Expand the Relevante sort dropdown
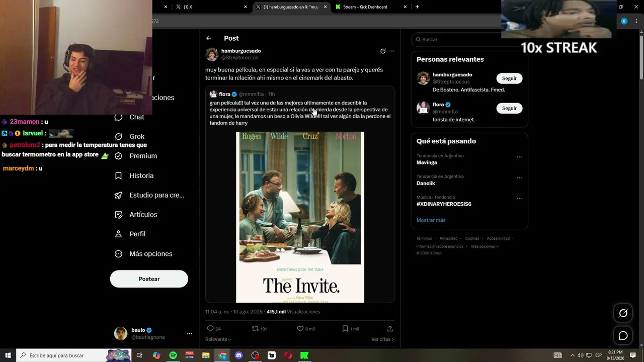The image size is (644, 362). tap(218, 339)
